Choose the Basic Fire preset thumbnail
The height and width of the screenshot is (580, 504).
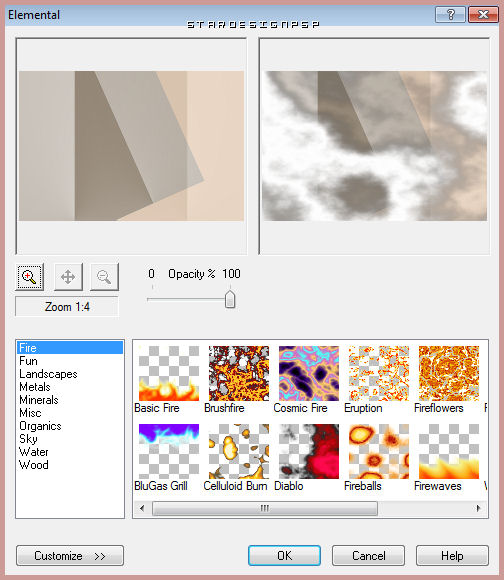[x=169, y=373]
